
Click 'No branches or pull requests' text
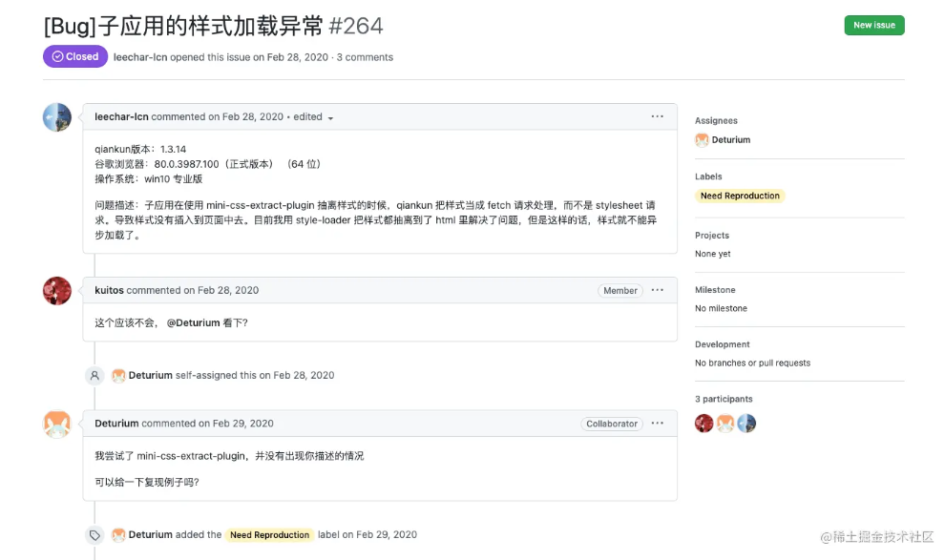(752, 363)
